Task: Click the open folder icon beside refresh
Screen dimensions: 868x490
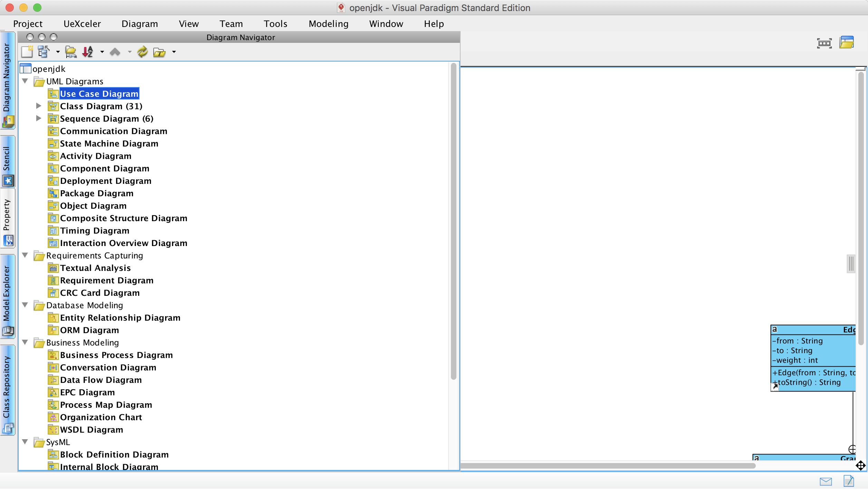Action: (x=159, y=53)
